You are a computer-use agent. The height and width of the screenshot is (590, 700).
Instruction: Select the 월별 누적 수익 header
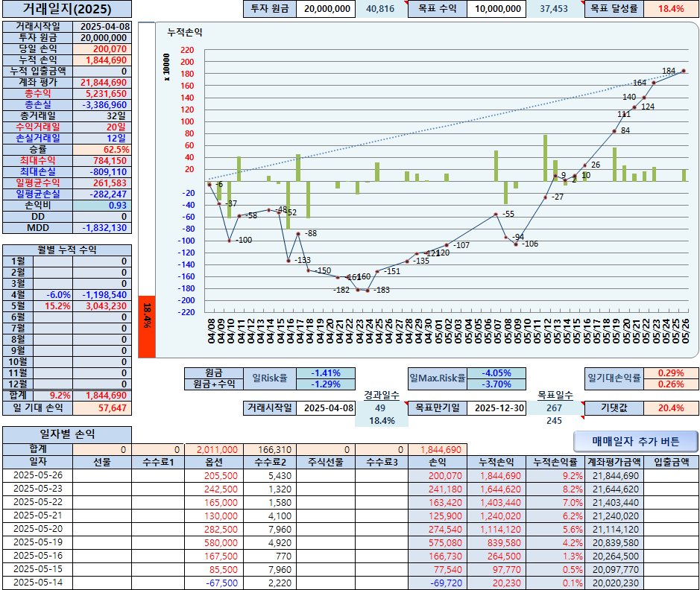point(67,250)
